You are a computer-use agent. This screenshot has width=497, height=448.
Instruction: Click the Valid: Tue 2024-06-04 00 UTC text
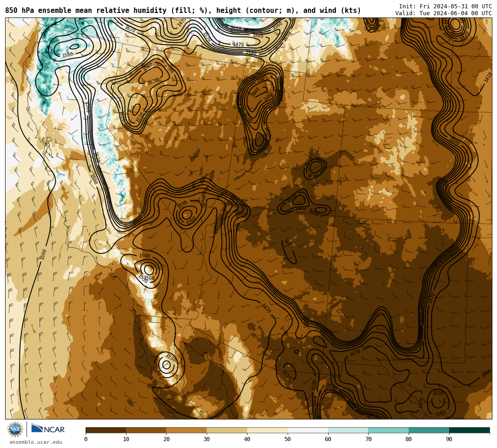point(444,13)
